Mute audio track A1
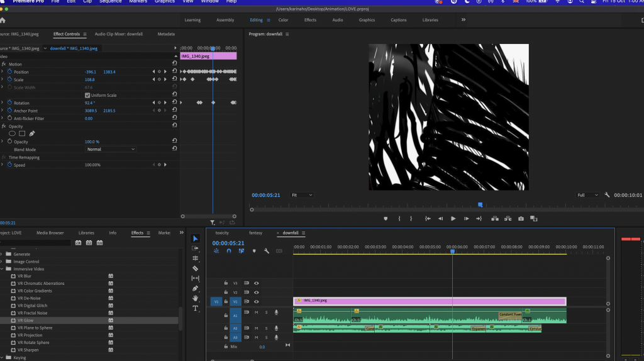Screen dimensions: 644x361 click(x=256, y=313)
